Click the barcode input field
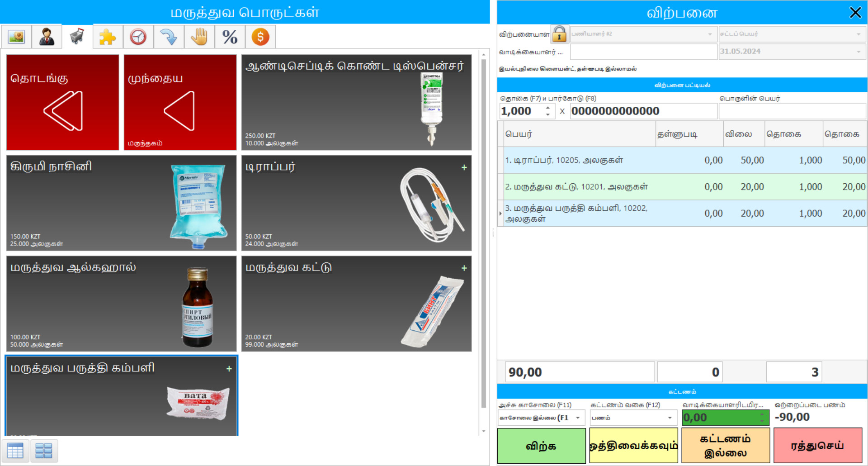 tap(643, 111)
